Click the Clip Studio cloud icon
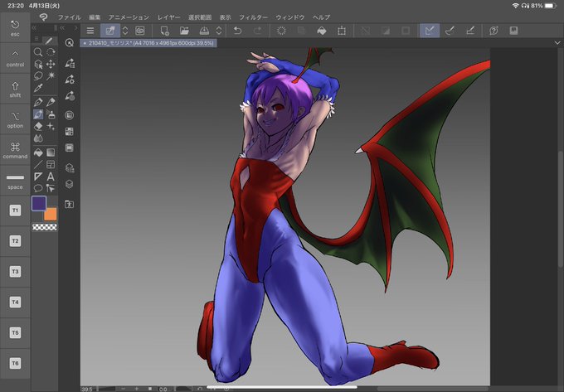The image size is (564, 392). click(x=140, y=31)
